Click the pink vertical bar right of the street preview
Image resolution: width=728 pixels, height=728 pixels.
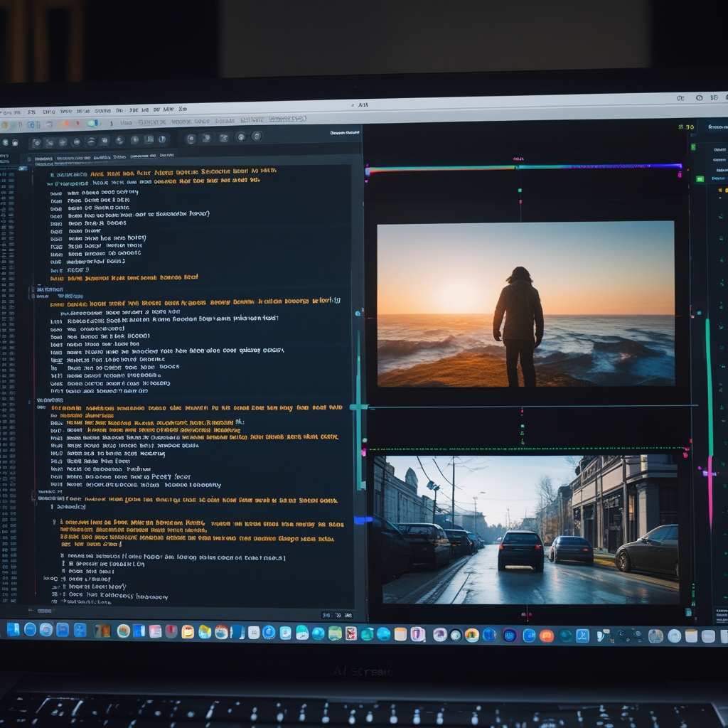point(710,492)
